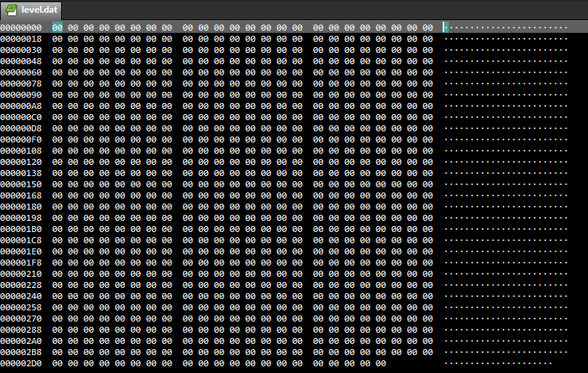The width and height of the screenshot is (588, 373).
Task: Click the offset label 000002A0
Action: (x=21, y=341)
